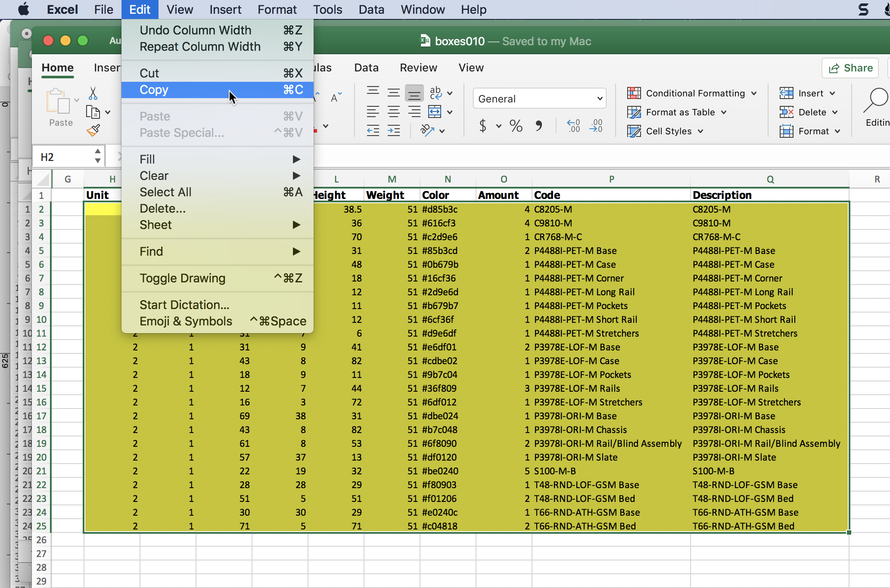
Task: Choose Emoji & Symbols menu item
Action: (x=218, y=321)
